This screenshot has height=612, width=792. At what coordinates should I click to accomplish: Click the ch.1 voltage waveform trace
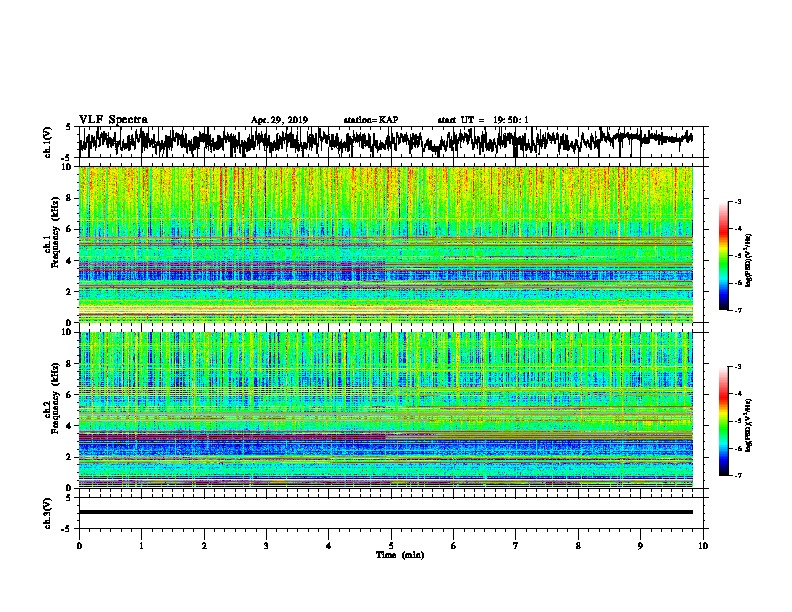385,141
